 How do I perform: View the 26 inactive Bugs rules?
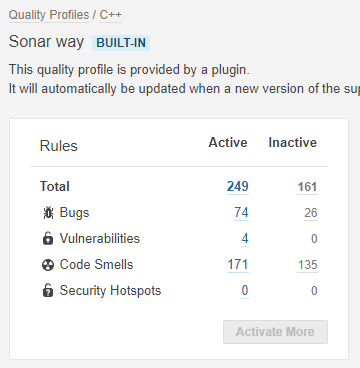311,213
